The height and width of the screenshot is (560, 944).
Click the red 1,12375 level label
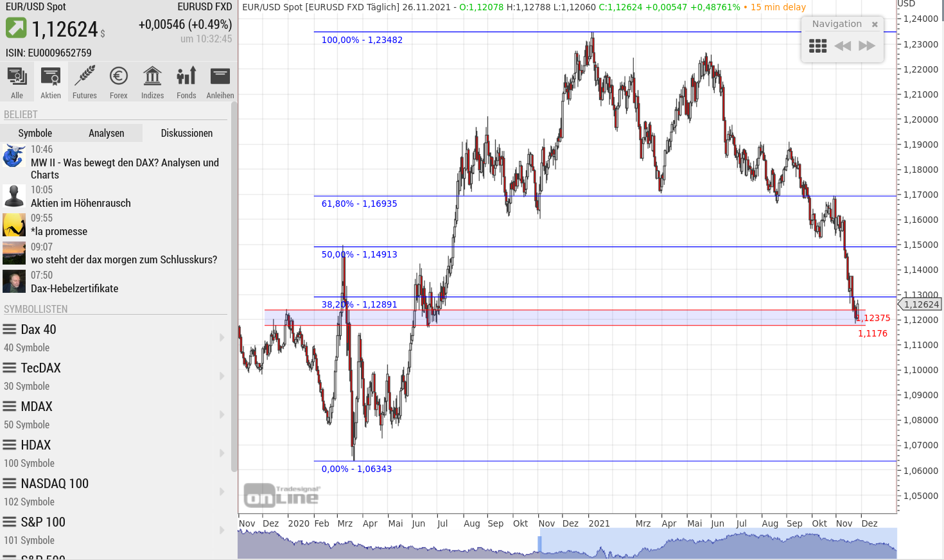pyautogui.click(x=875, y=318)
